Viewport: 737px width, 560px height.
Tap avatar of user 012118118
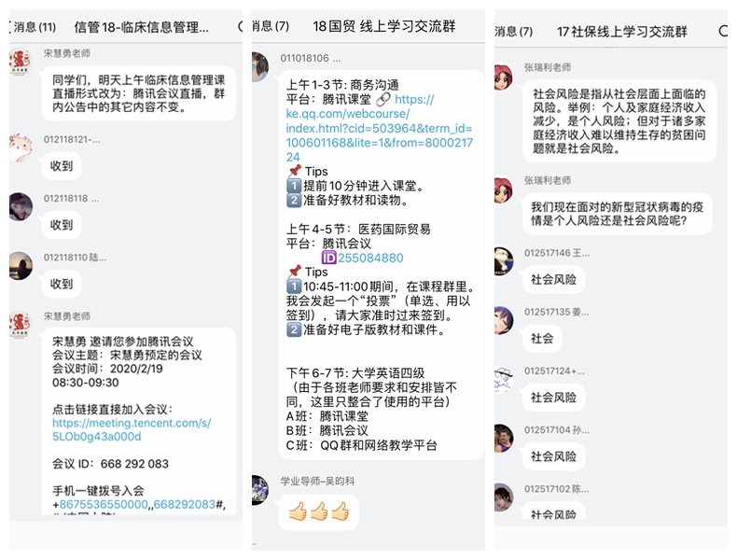[21, 206]
